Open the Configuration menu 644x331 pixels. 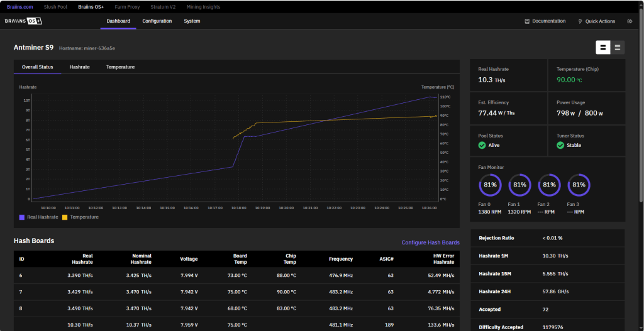pos(157,21)
